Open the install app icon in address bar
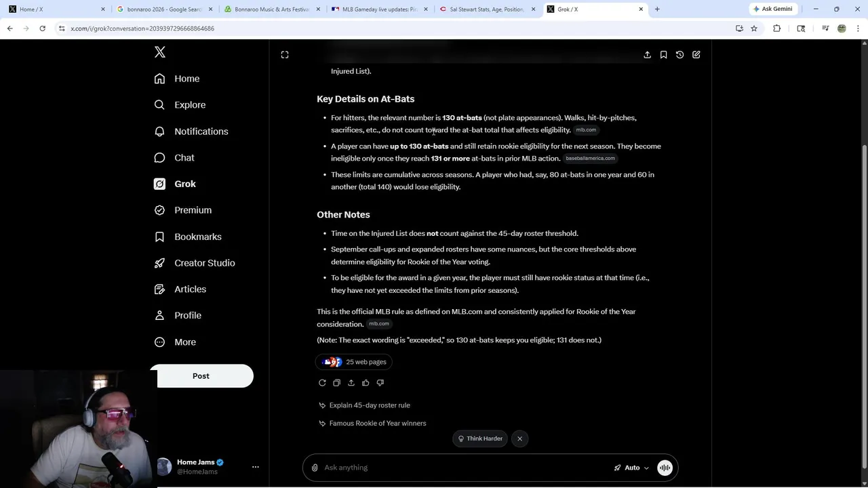Screen dimensions: 868x488 (x=739, y=28)
